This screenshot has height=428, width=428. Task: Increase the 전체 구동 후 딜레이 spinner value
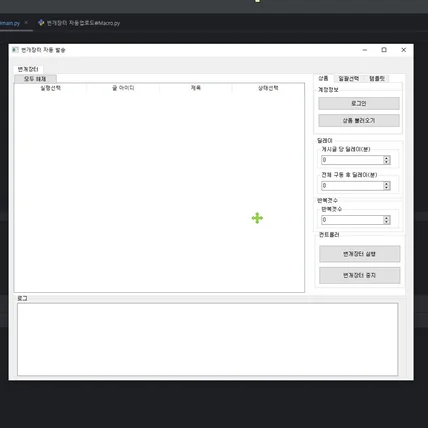pyautogui.click(x=387, y=184)
